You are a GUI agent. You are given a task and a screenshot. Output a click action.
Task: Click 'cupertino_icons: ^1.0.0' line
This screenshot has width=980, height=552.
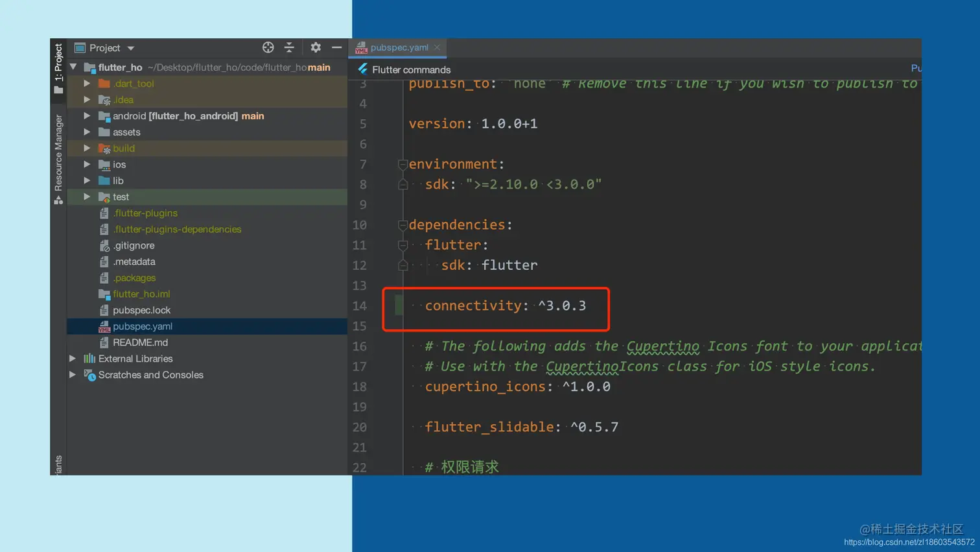point(517,387)
